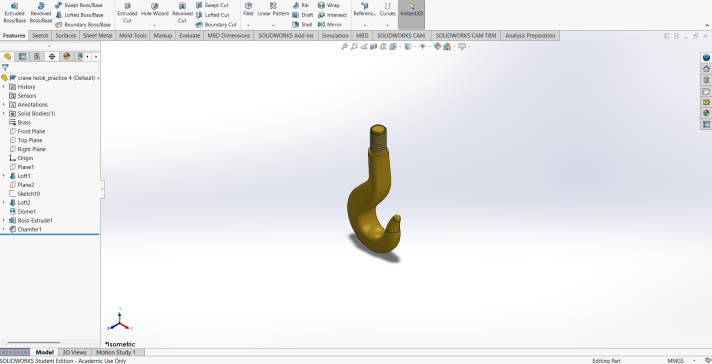This screenshot has height=364, width=712.
Task: Switch to the FeatureManager design tree tab icon
Action: coord(7,56)
